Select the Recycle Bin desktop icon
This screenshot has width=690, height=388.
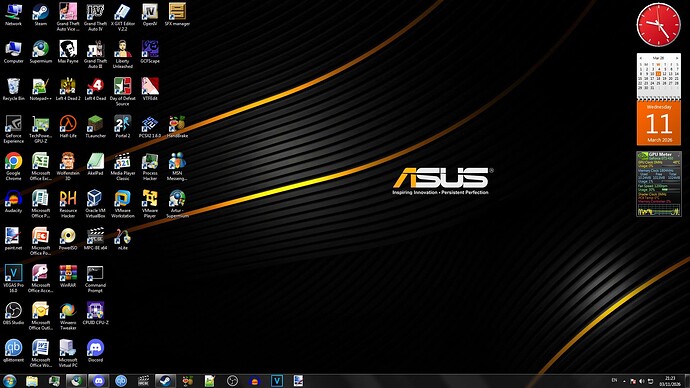coord(13,90)
